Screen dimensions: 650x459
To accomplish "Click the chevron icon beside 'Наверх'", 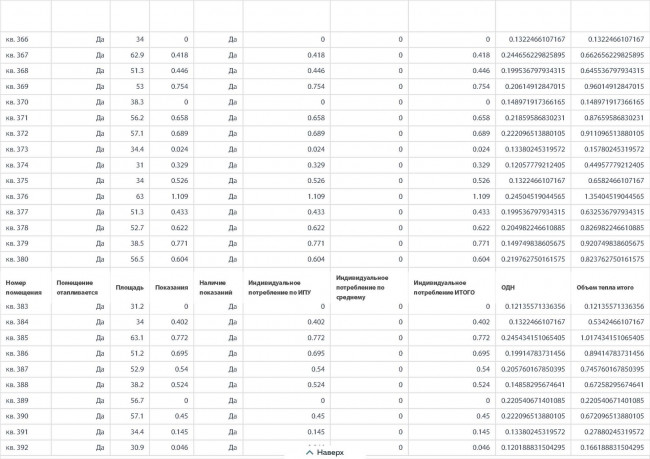I will (x=309, y=452).
